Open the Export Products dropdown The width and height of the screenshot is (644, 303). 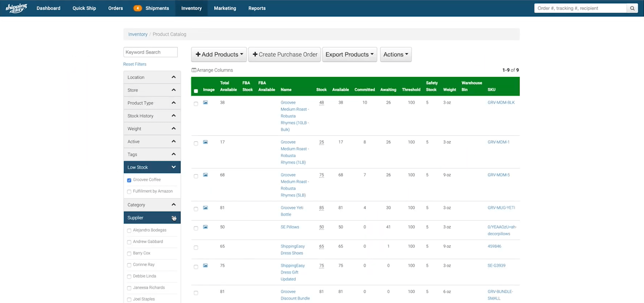point(349,54)
